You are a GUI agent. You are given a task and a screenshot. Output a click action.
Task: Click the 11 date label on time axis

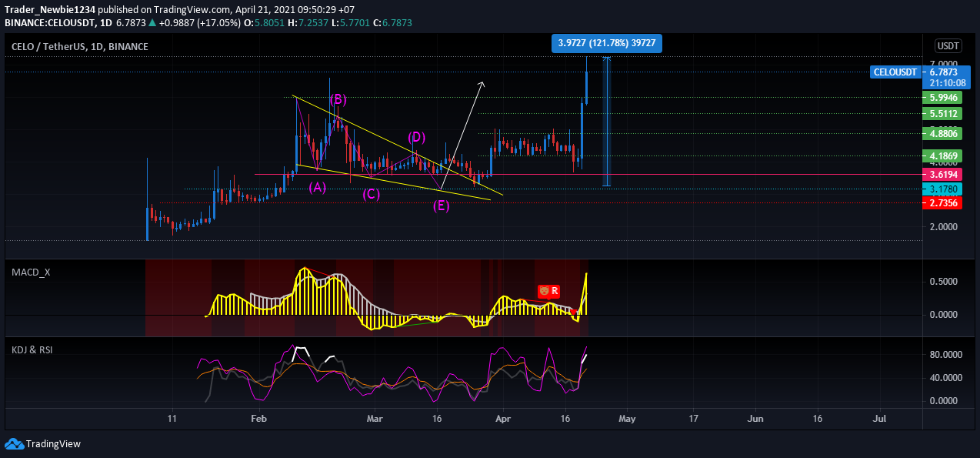click(172, 419)
